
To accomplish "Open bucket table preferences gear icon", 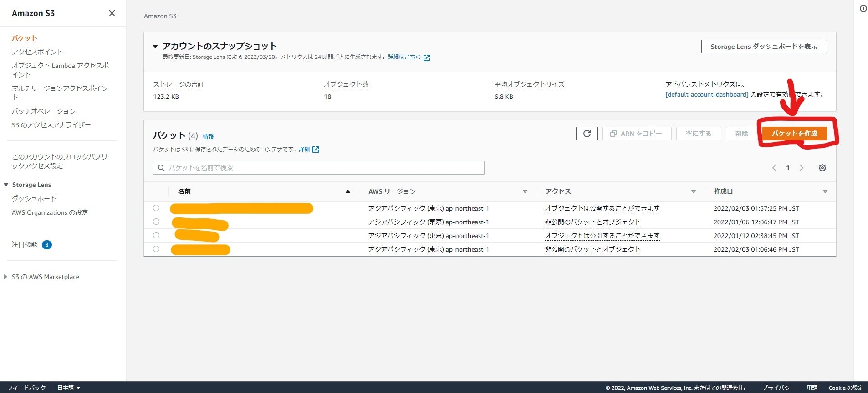I will (x=822, y=168).
